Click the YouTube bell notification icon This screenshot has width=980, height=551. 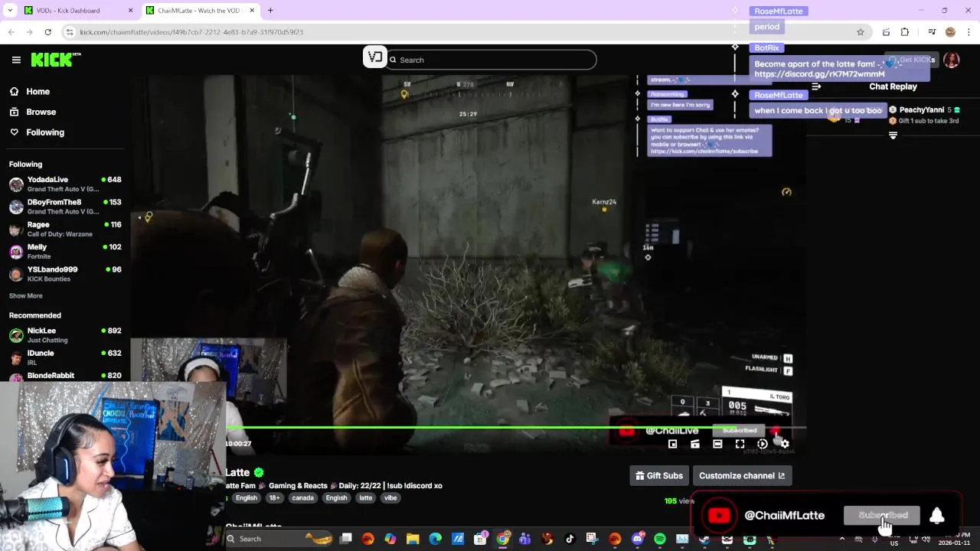pyautogui.click(x=936, y=515)
